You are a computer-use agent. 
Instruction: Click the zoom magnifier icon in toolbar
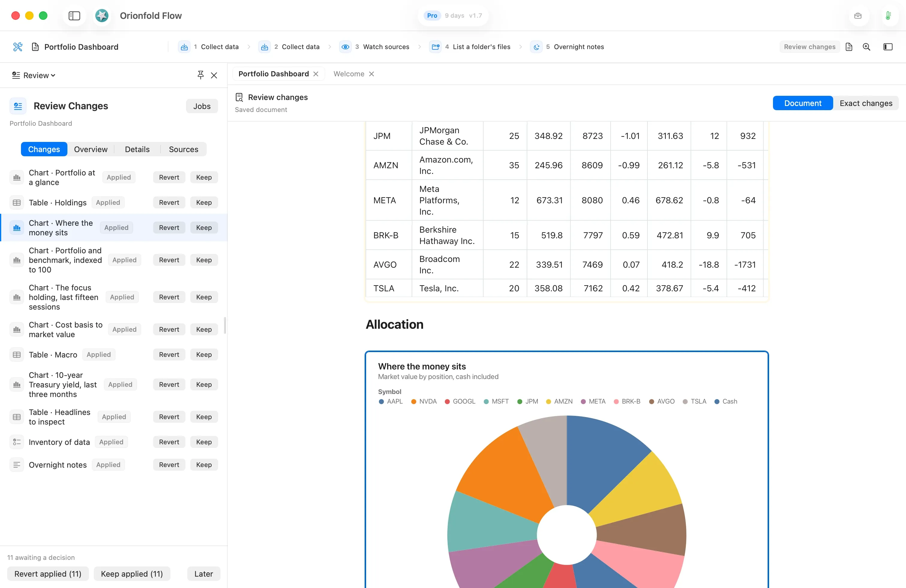(x=866, y=47)
